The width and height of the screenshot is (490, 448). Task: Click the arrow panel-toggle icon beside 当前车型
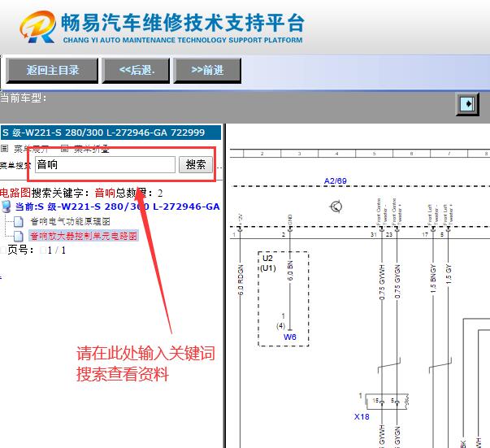(467, 104)
